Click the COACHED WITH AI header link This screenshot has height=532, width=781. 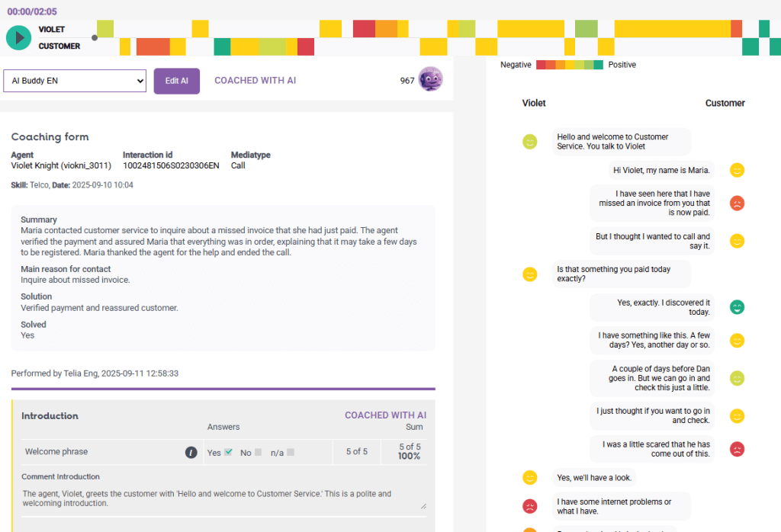coord(255,80)
